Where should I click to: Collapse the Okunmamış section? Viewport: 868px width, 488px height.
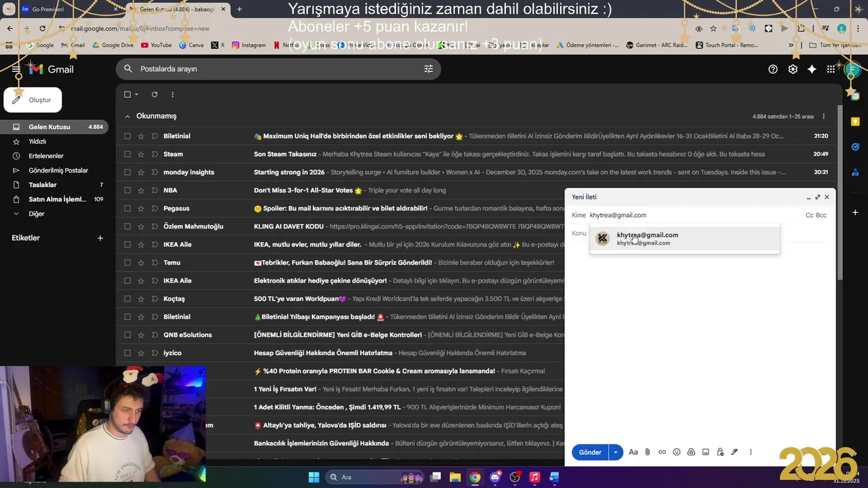coord(127,116)
